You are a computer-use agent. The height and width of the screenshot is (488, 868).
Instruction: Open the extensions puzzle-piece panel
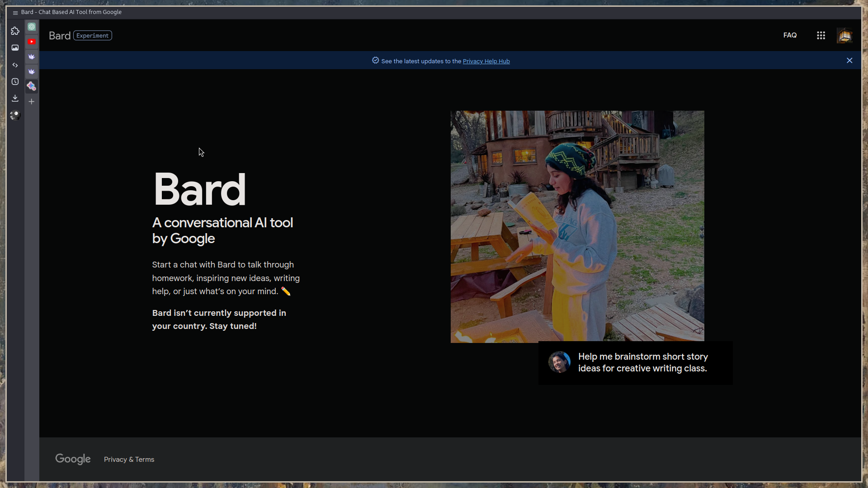pyautogui.click(x=15, y=31)
